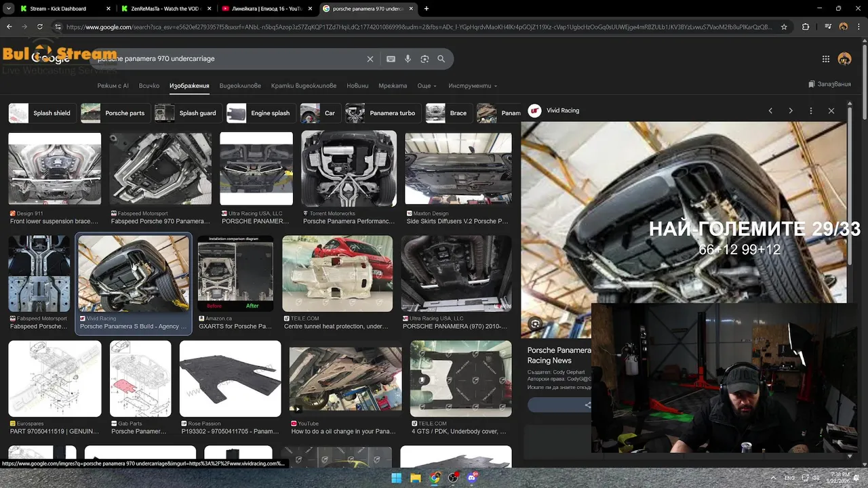Image resolution: width=868 pixels, height=488 pixels.
Task: Open Gab Parts Porsche Panamera diagram
Action: [140, 379]
